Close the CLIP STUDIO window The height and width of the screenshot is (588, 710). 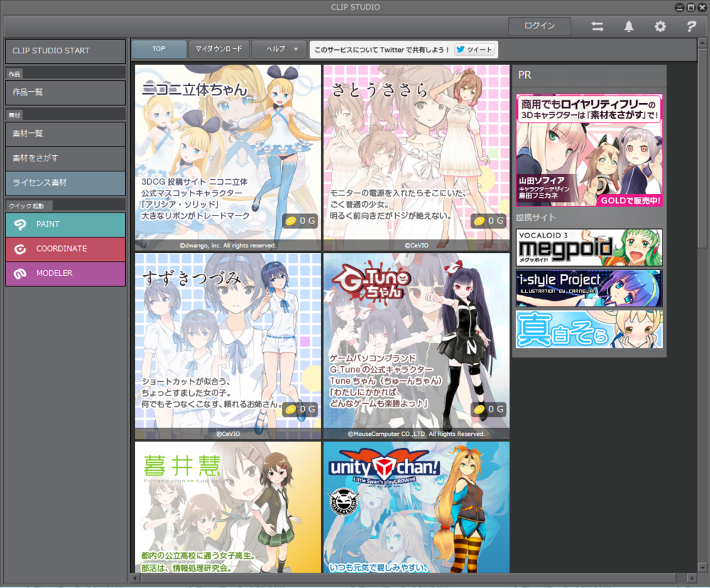click(702, 7)
